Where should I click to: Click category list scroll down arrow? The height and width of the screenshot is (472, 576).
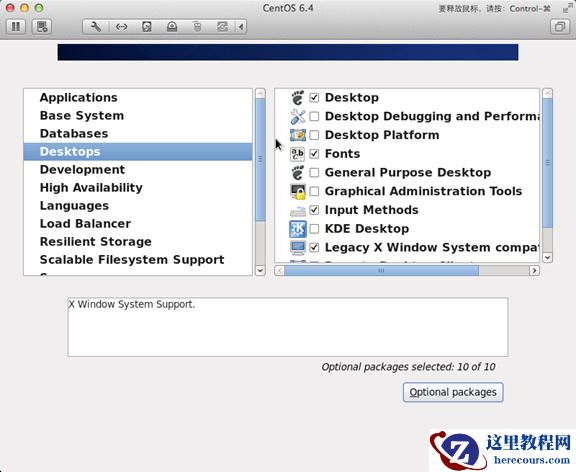pyautogui.click(x=260, y=270)
